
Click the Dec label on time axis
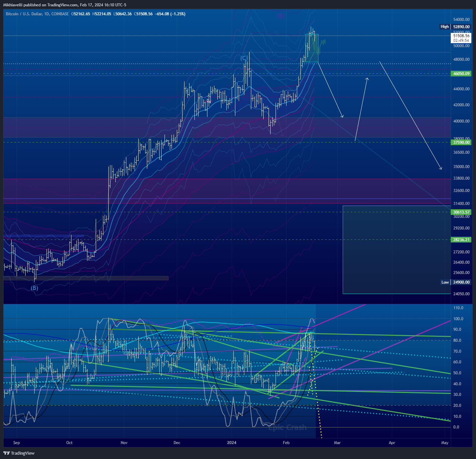pyautogui.click(x=177, y=443)
